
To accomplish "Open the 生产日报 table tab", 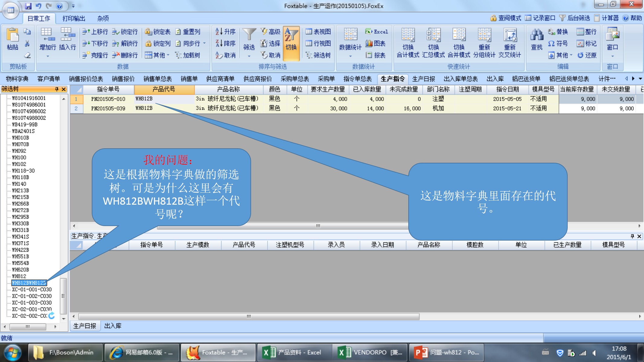I will 423,79.
